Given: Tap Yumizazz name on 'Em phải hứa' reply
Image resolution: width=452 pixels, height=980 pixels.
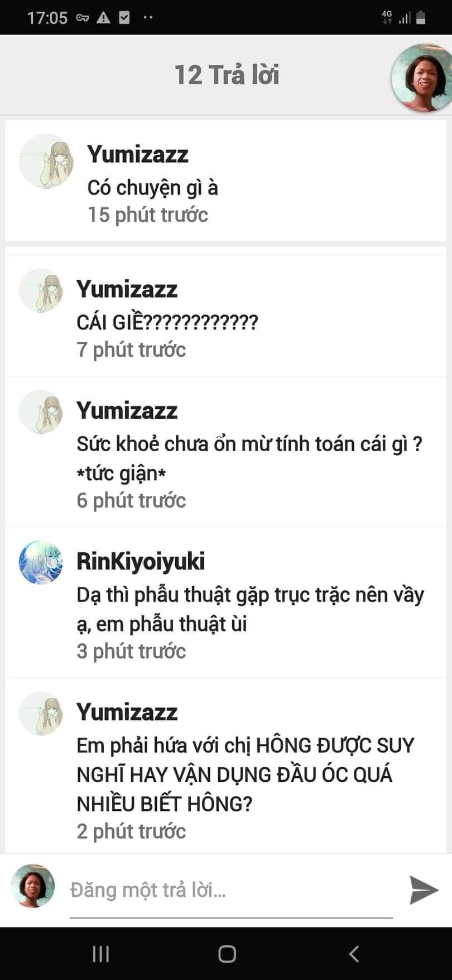Looking at the screenshot, I should 127,712.
